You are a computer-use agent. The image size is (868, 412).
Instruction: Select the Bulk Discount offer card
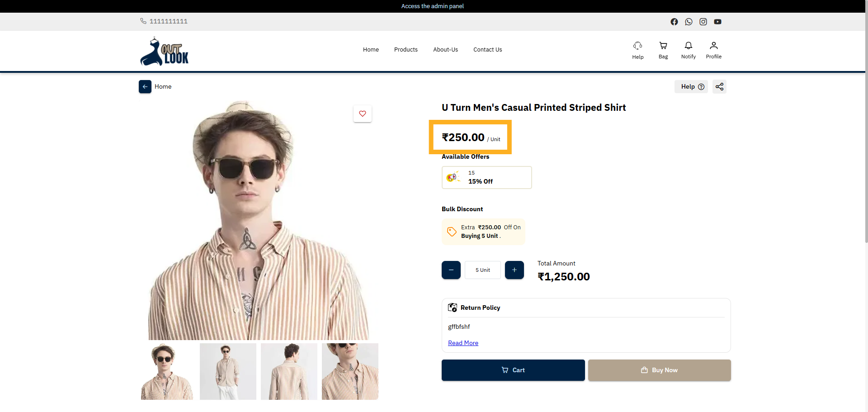pos(483,232)
